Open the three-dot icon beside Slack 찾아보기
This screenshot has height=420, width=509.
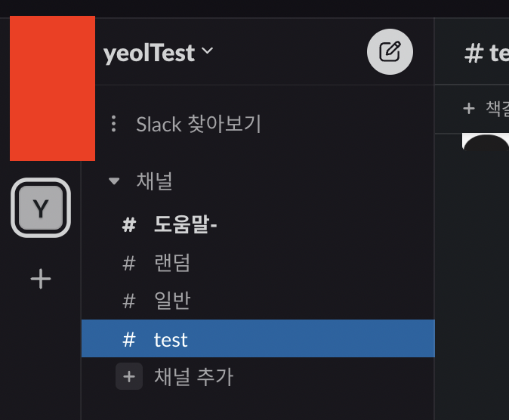(x=113, y=124)
